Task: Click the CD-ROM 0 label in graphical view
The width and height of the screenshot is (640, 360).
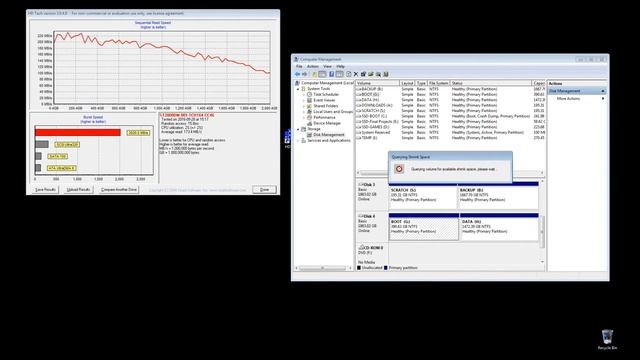Action: point(372,255)
